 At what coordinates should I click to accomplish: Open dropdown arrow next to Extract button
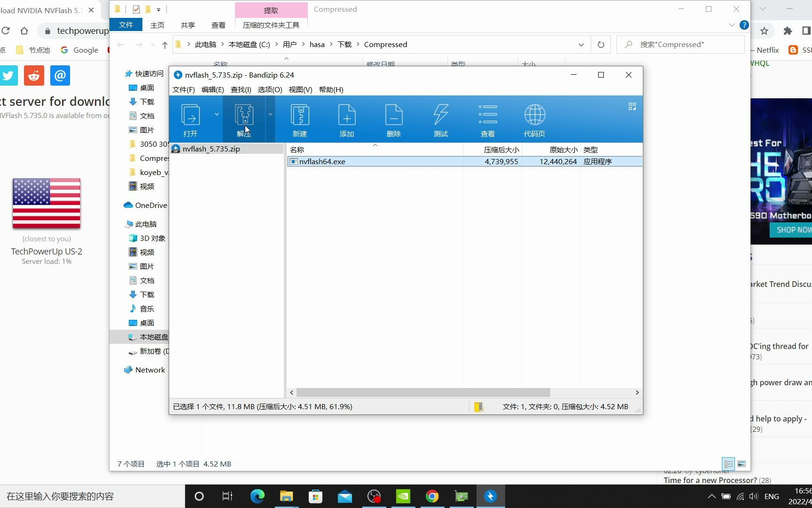270,114
